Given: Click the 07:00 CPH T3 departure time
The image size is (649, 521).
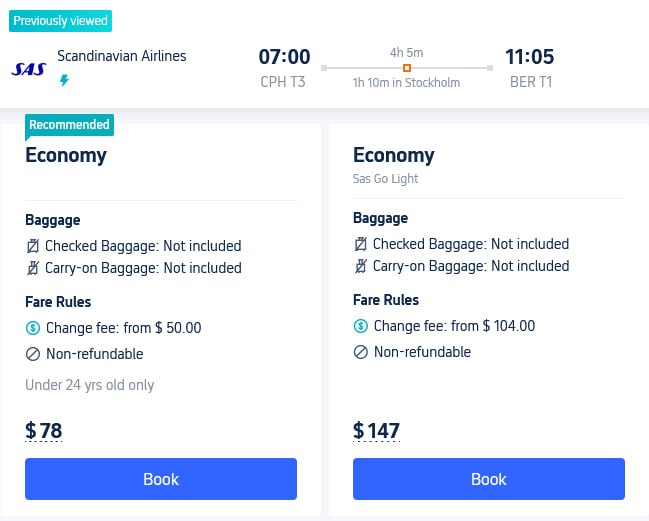Looking at the screenshot, I should pos(284,68).
